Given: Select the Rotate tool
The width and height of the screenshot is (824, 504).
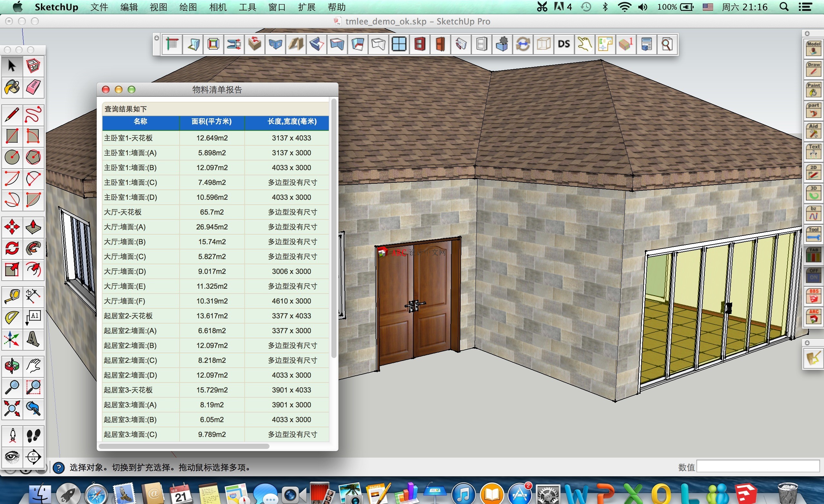Looking at the screenshot, I should tap(12, 248).
